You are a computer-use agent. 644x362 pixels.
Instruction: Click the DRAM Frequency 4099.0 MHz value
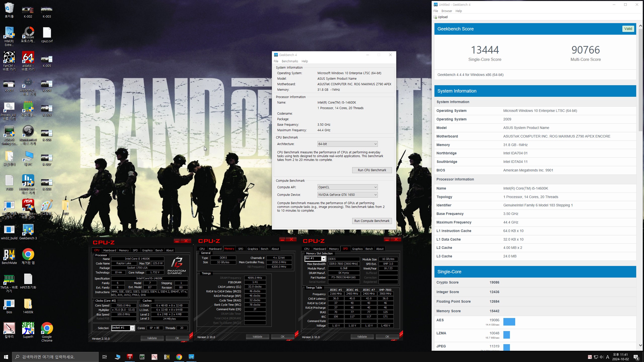(255, 278)
